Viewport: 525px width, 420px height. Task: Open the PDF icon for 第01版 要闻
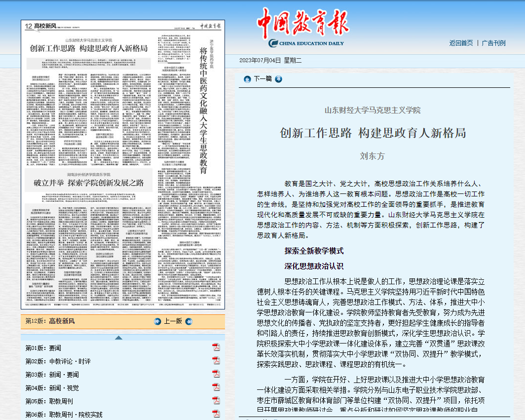click(216, 347)
